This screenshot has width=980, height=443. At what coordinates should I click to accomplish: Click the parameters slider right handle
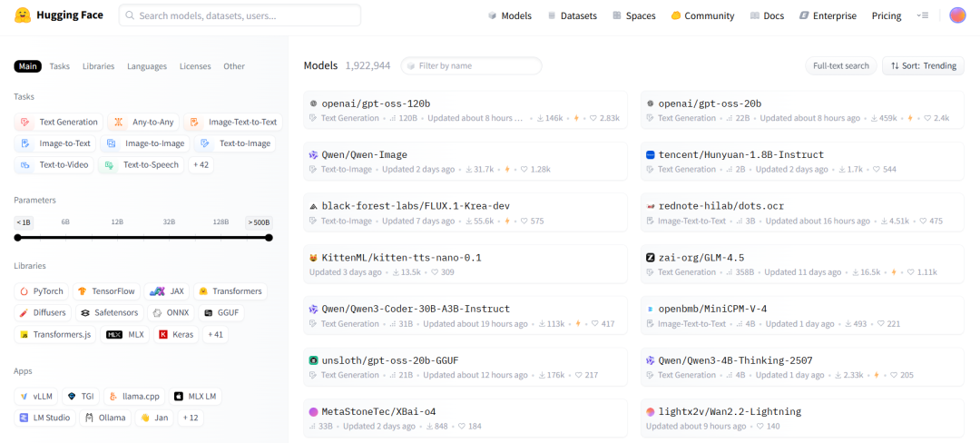[x=269, y=238]
